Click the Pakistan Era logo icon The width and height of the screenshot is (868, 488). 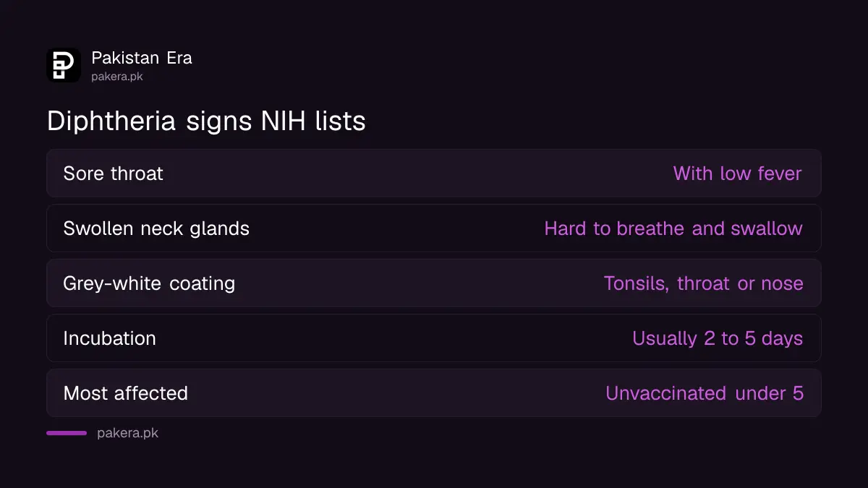pyautogui.click(x=64, y=65)
